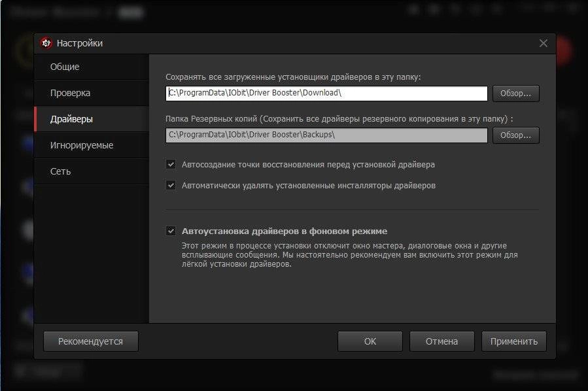This screenshot has width=588, height=391.
Task: Click Отмена to cancel changes
Action: 441,341
